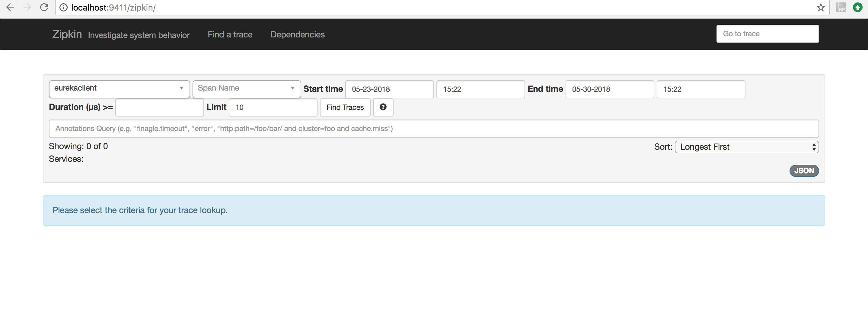Click the JSON export icon
The image size is (868, 329).
pos(804,170)
